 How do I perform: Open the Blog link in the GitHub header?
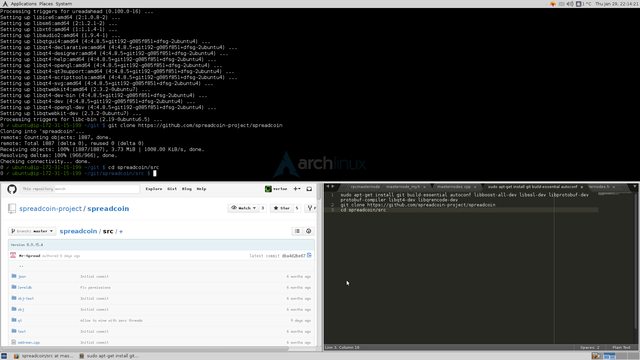point(187,189)
